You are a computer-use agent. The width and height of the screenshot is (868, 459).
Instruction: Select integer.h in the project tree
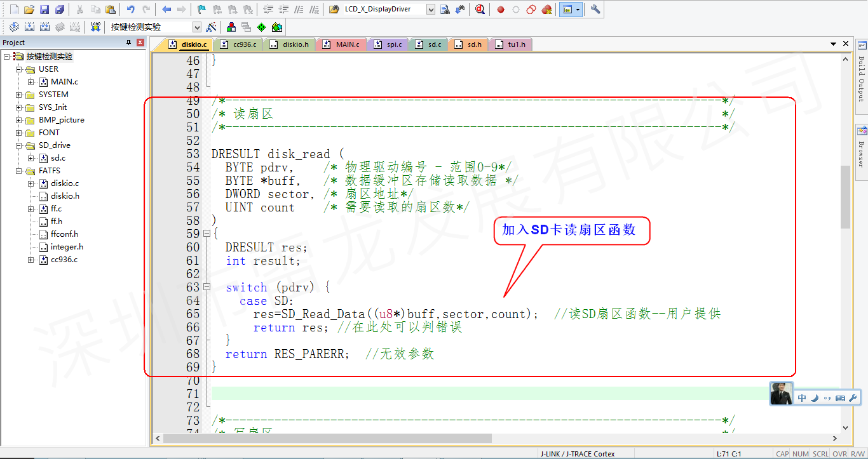67,247
